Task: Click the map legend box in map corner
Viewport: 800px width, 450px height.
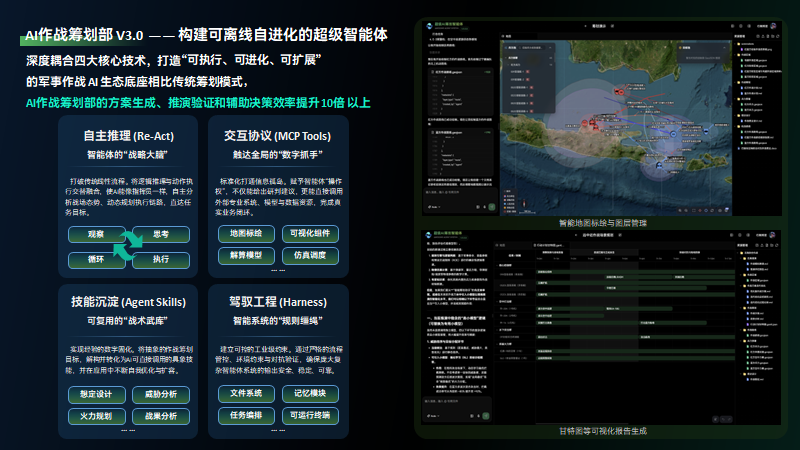Action: pos(509,201)
